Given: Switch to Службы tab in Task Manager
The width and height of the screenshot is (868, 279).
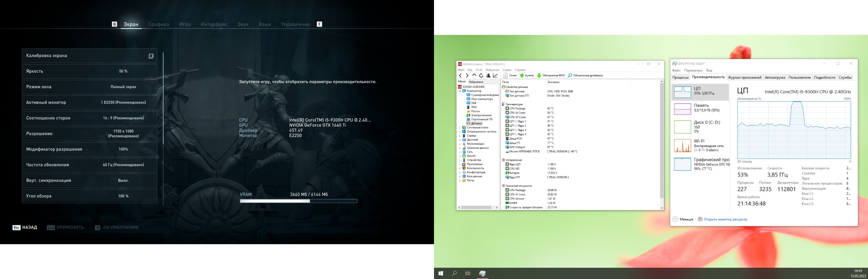Looking at the screenshot, I should (x=845, y=77).
